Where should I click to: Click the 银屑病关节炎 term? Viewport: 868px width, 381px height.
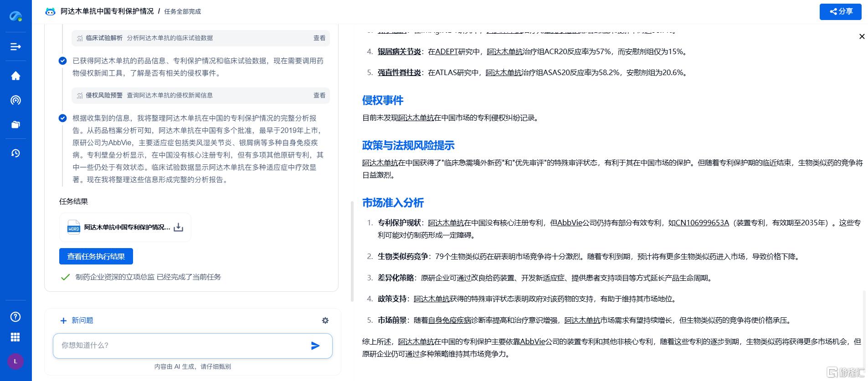pyautogui.click(x=399, y=52)
